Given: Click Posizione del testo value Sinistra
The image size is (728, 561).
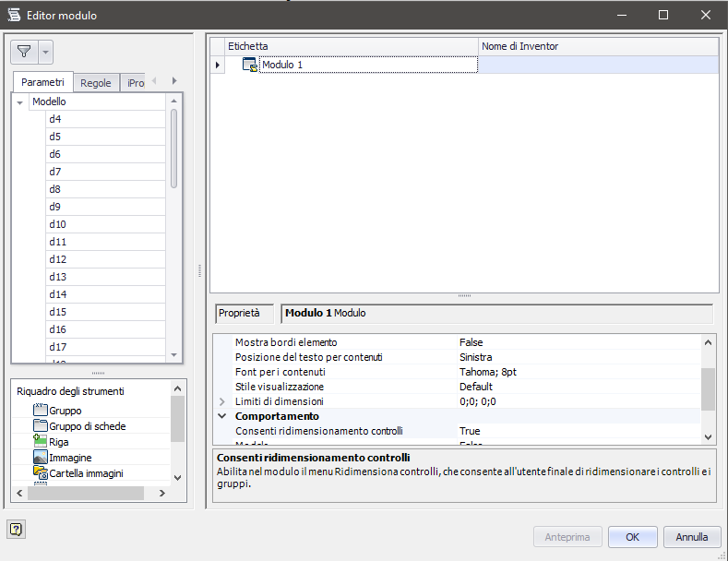Looking at the screenshot, I should pos(476,358).
